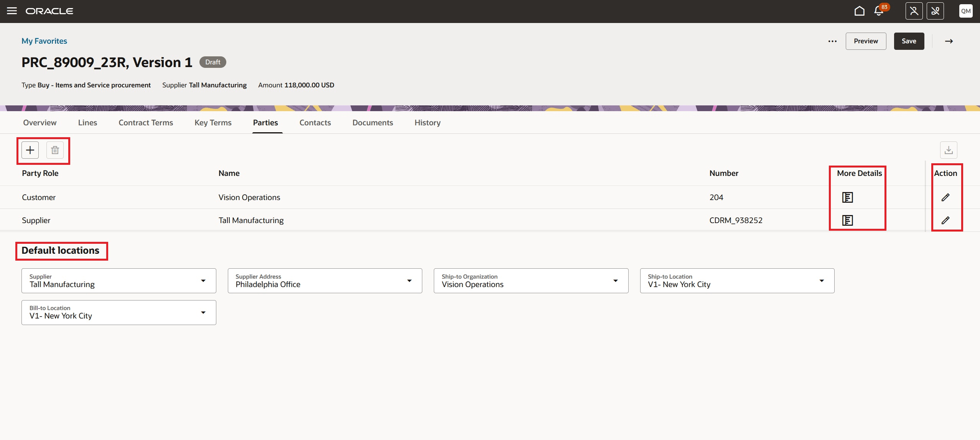Open the Ship-to Organization dropdown

(x=615, y=281)
